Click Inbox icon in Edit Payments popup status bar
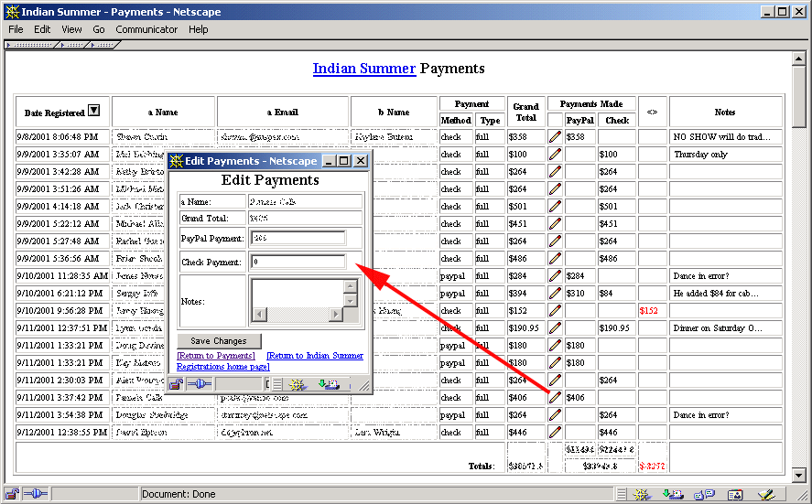812x504 pixels. (329, 384)
